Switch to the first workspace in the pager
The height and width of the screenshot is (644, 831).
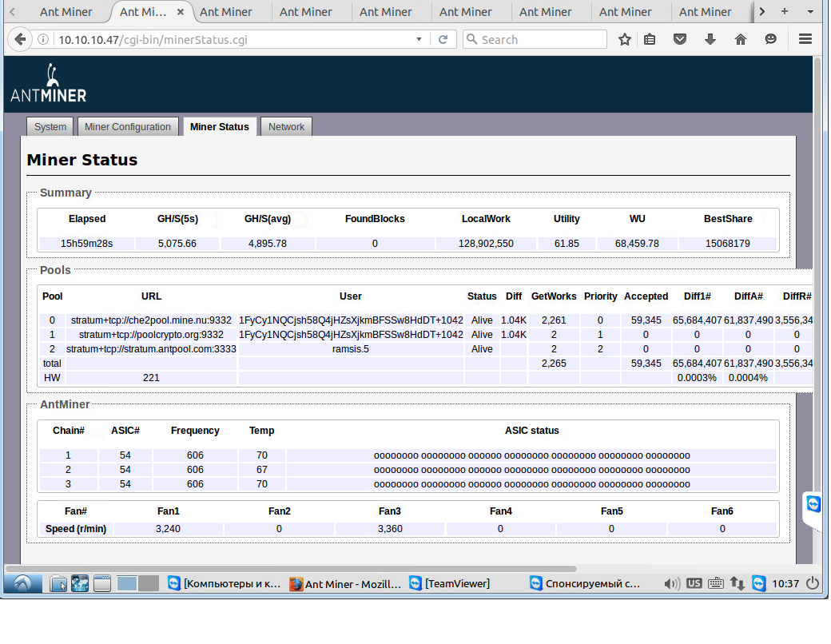point(127,583)
